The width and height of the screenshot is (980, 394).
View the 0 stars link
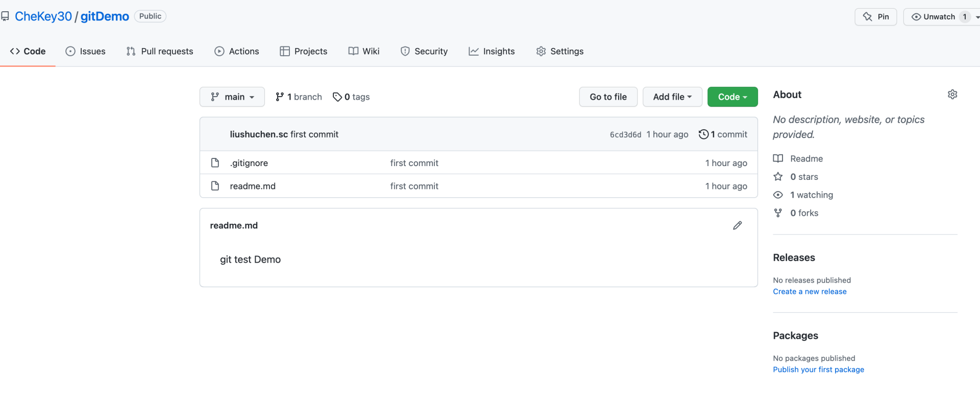(x=804, y=177)
